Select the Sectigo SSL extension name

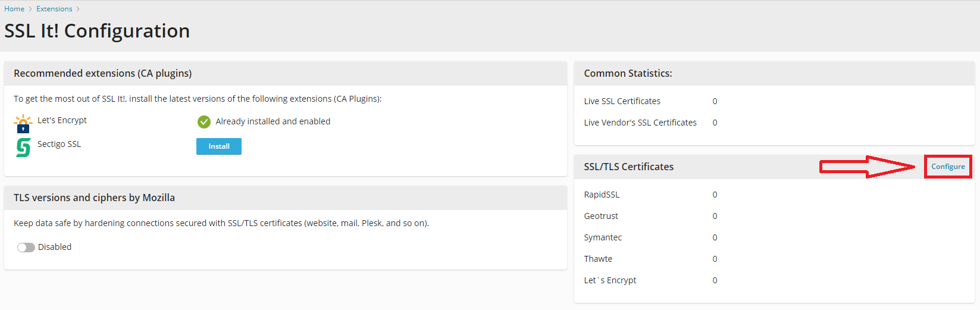(x=59, y=144)
